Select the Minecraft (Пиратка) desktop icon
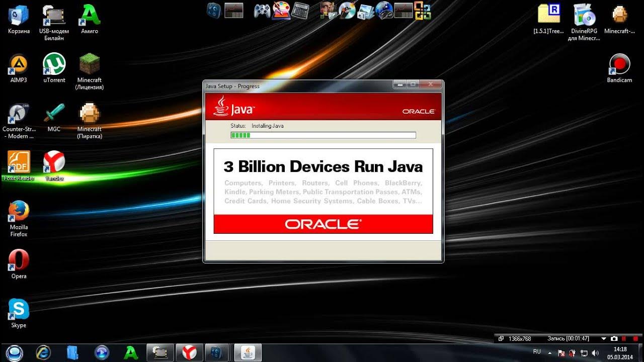This screenshot has width=644, height=362. point(90,121)
